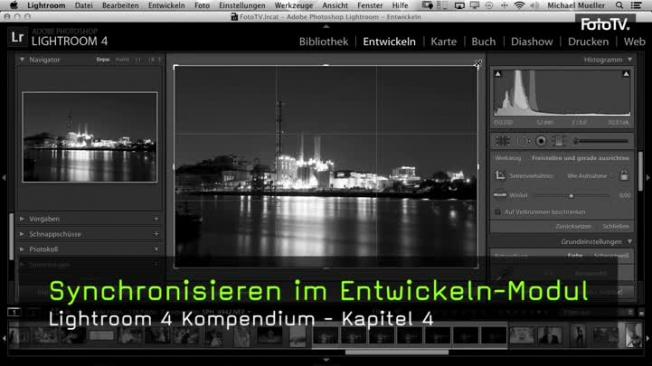Viewport: 652px width, 366px height.
Task: Select the Schwarzweiß treatment option
Action: click(x=611, y=256)
